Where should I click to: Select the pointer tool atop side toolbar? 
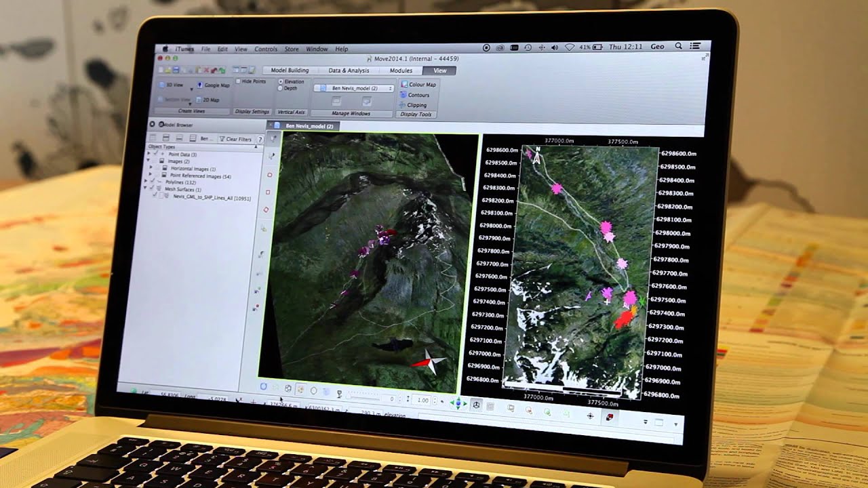coord(273,138)
